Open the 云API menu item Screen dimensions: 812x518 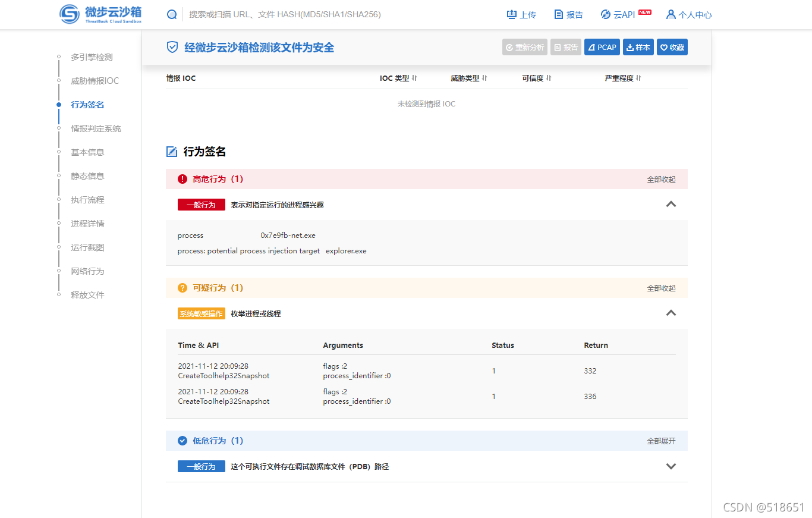point(625,14)
